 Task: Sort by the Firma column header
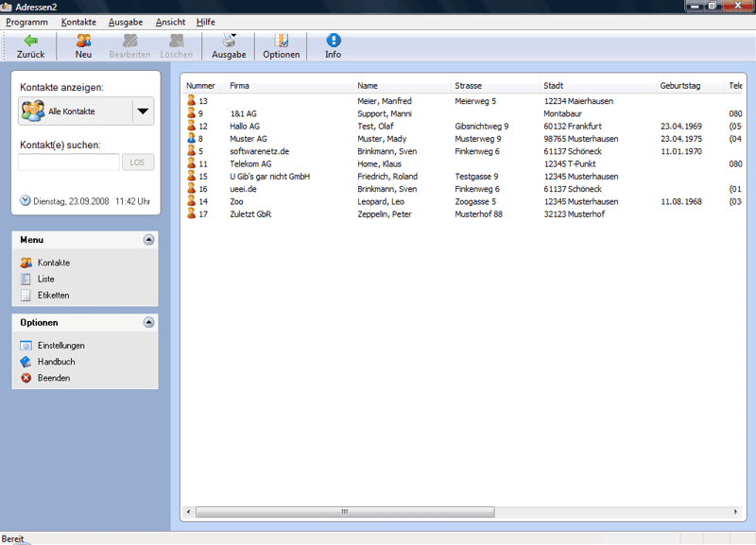click(240, 86)
